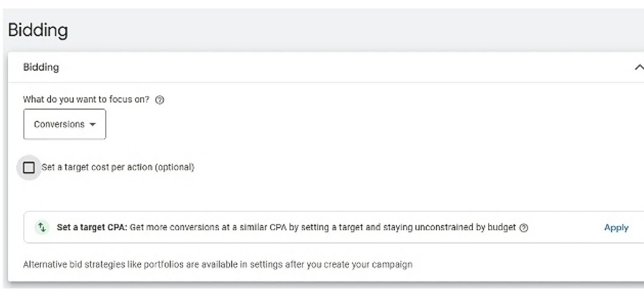
Task: Enable the target cost per action checkbox
Action: [29, 168]
